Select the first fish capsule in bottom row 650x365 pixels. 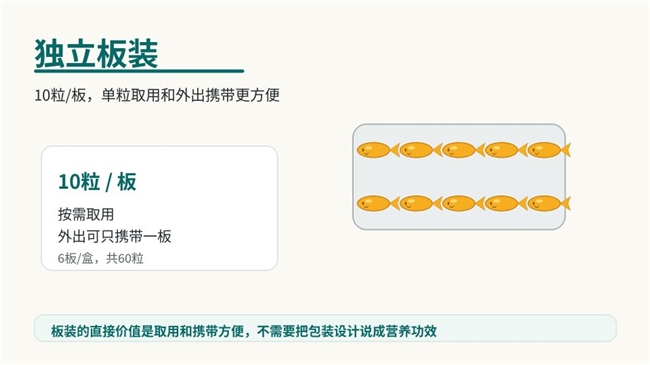pos(378,204)
